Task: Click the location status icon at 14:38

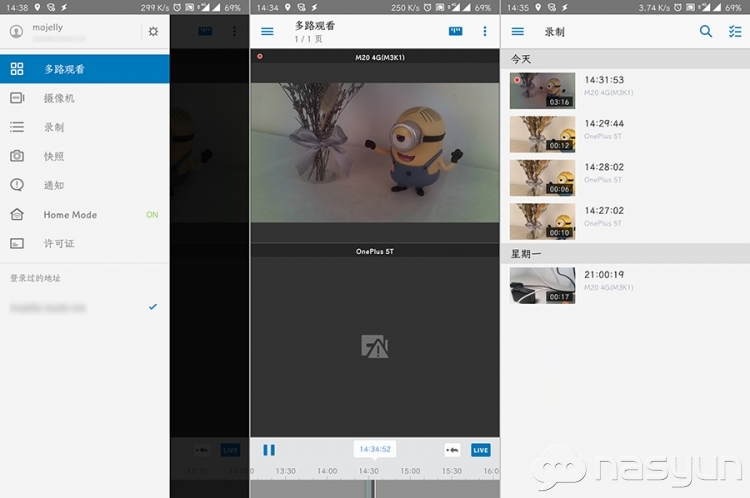Action: click(x=37, y=7)
